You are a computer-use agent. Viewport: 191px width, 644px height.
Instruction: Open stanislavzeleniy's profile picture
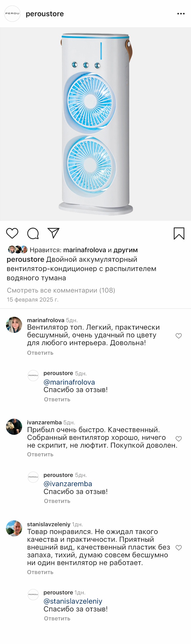14,528
